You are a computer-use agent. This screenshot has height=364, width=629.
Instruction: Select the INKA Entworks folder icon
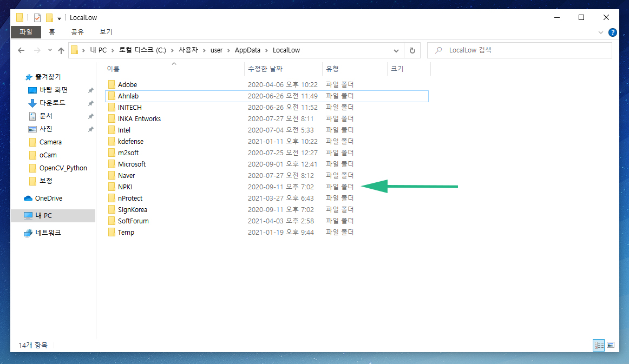click(x=112, y=118)
